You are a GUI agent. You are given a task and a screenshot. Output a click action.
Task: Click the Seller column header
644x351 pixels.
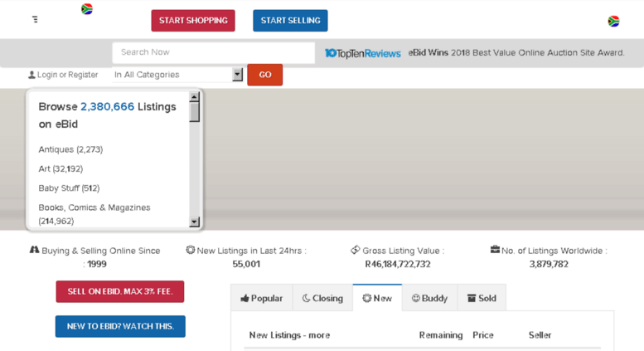[540, 335]
